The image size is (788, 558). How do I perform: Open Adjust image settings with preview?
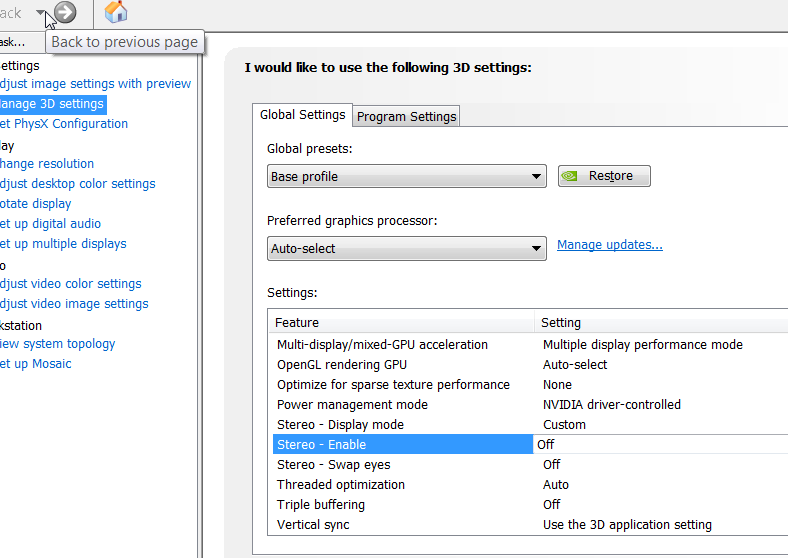95,83
